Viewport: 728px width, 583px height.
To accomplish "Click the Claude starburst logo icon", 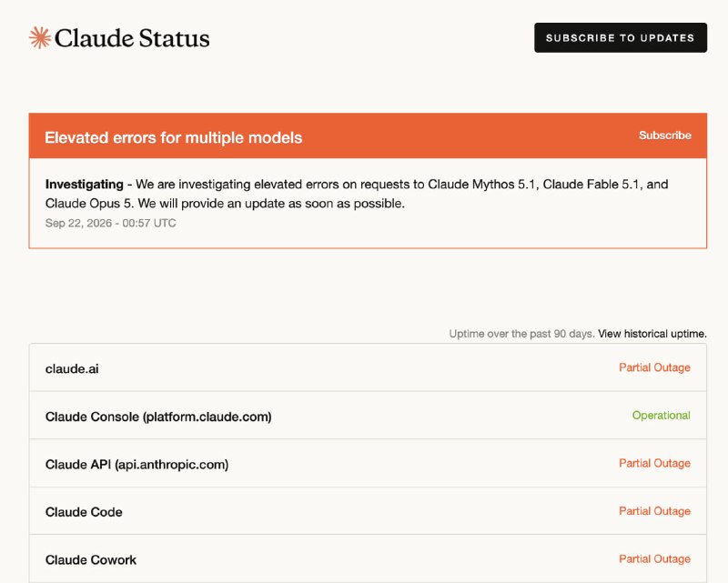I will tap(40, 37).
